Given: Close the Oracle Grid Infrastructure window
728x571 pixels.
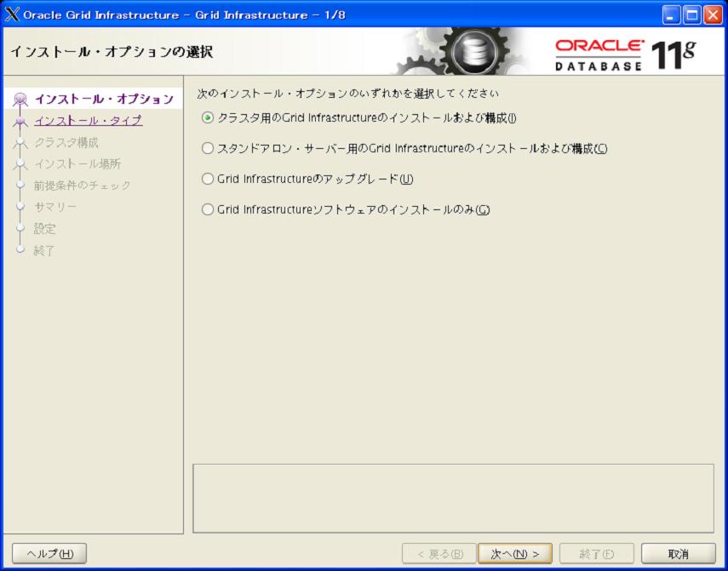Looking at the screenshot, I should coord(713,15).
